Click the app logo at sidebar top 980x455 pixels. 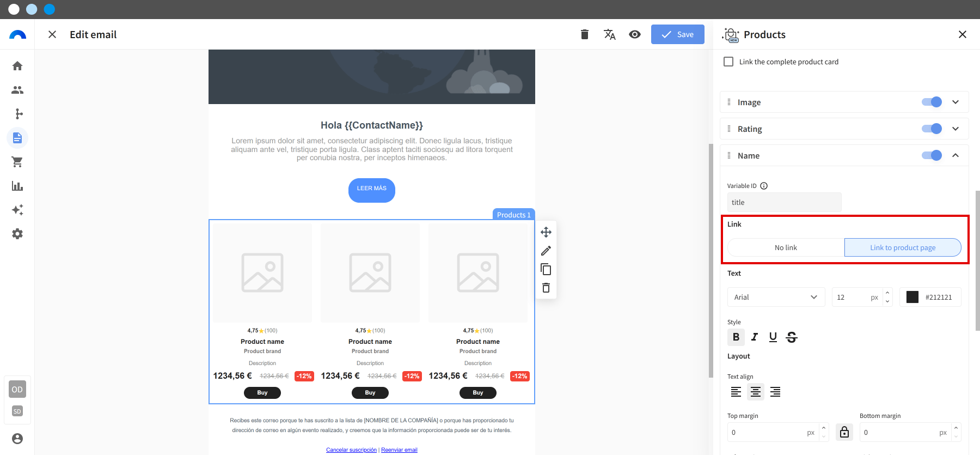[17, 35]
